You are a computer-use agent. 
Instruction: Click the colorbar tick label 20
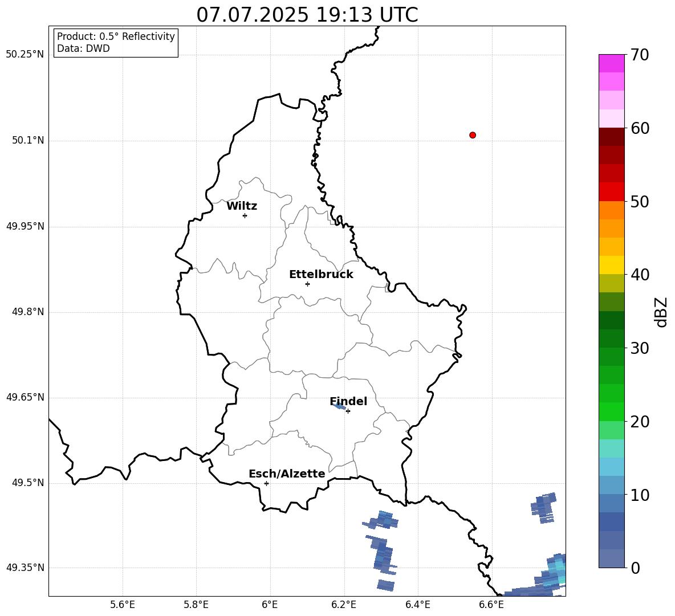[x=640, y=422]
